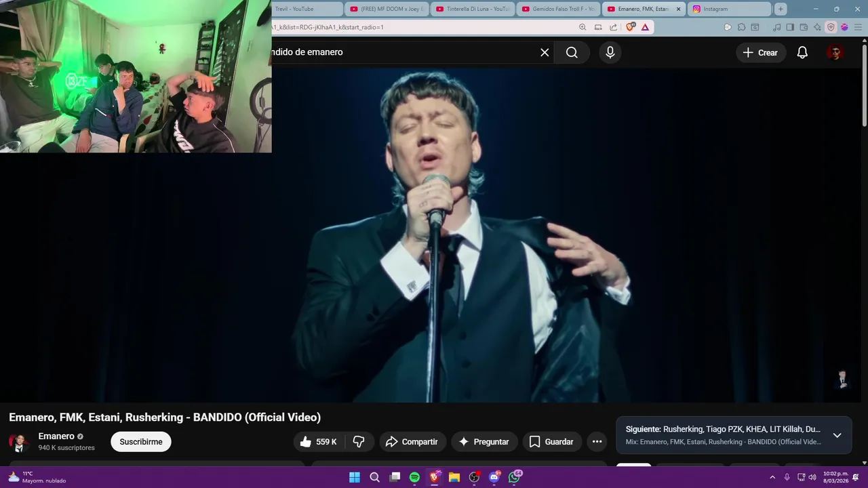The height and width of the screenshot is (488, 868).
Task: Switch to the Trevil - YouTube tab
Action: (x=307, y=9)
